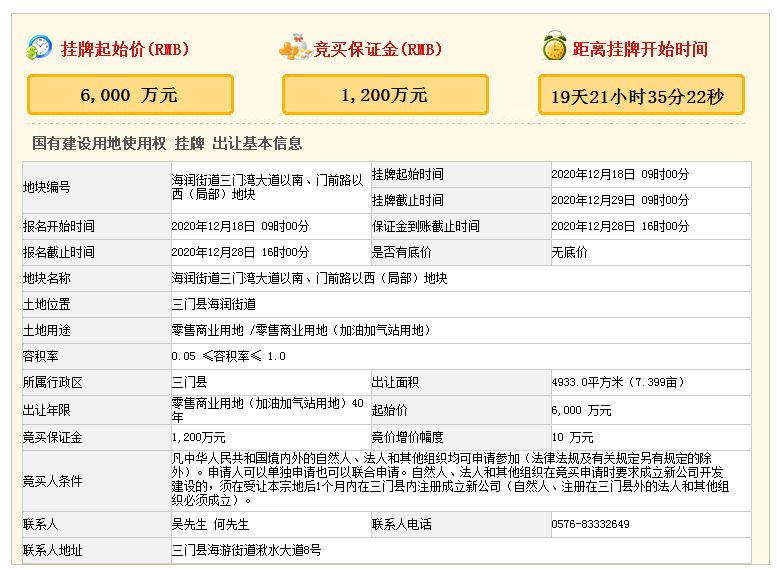Click the 所属行政区 label

(53, 383)
